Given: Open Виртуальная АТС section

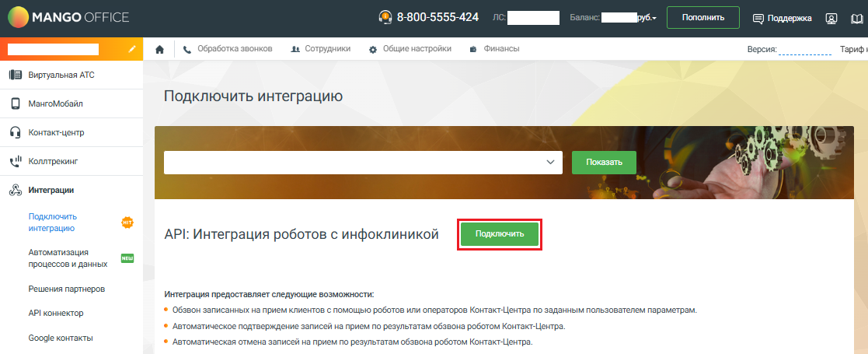Looking at the screenshot, I should 71,75.
